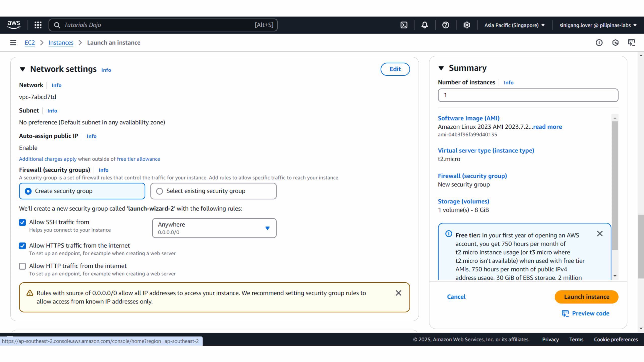Open the Asia Pacific (Singapore) region dropdown
Image resolution: width=644 pixels, height=362 pixels.
click(x=514, y=25)
